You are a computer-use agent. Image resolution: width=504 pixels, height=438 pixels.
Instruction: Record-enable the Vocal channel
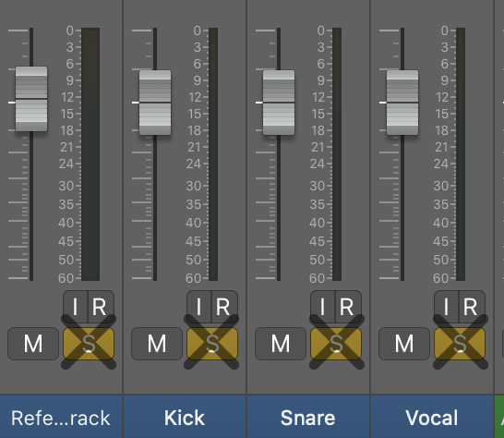point(473,307)
